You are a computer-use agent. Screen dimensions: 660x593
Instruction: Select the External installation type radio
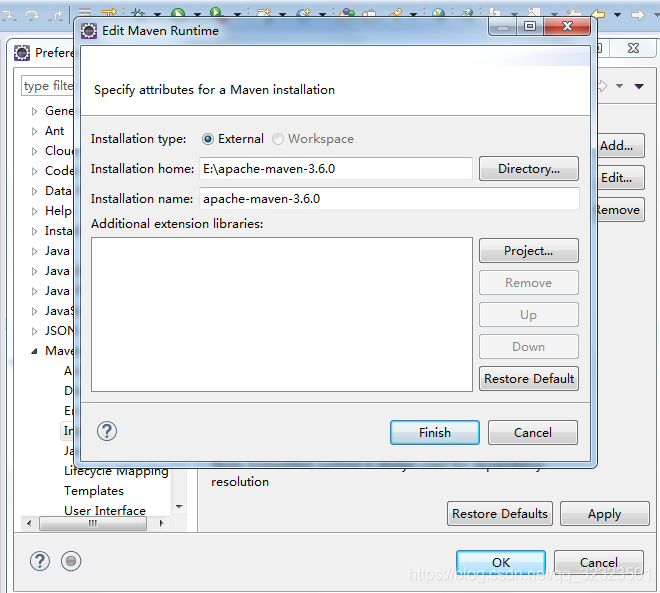coord(208,139)
